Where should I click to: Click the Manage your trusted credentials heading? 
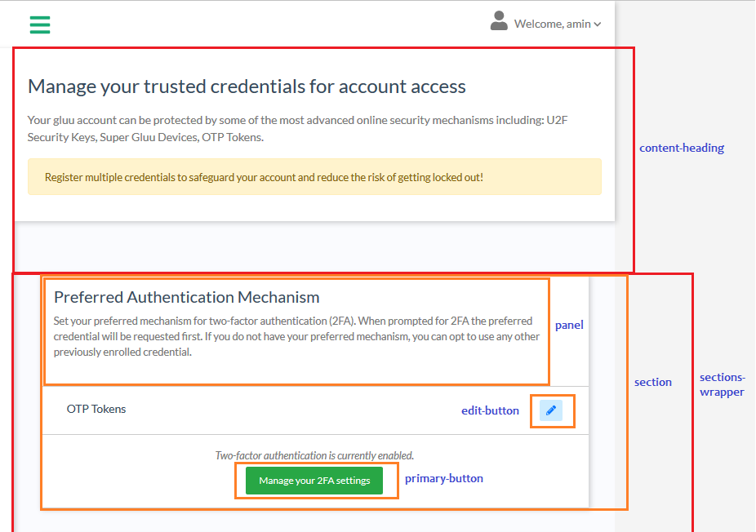pyautogui.click(x=247, y=86)
